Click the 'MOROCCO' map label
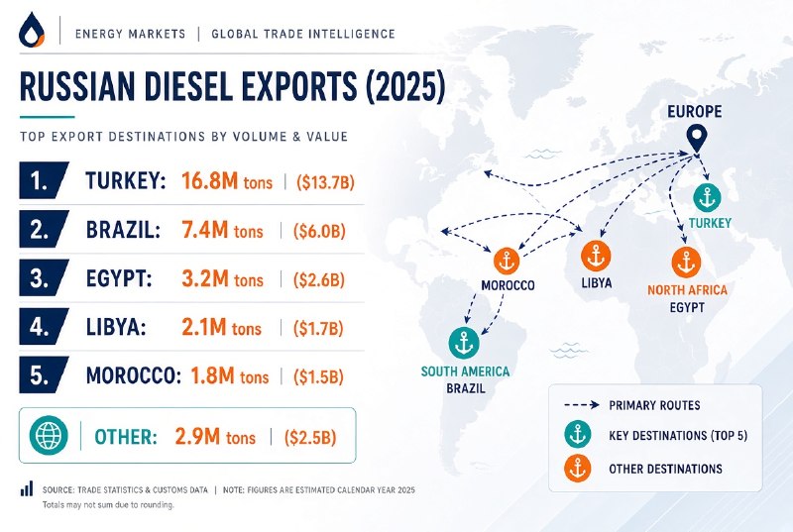This screenshot has width=793, height=532. 508,285
